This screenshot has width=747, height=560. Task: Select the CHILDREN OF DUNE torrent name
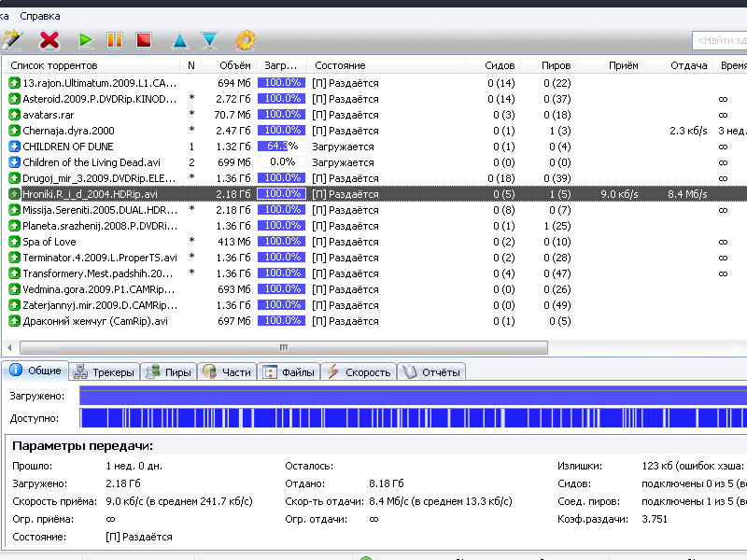coord(68,147)
